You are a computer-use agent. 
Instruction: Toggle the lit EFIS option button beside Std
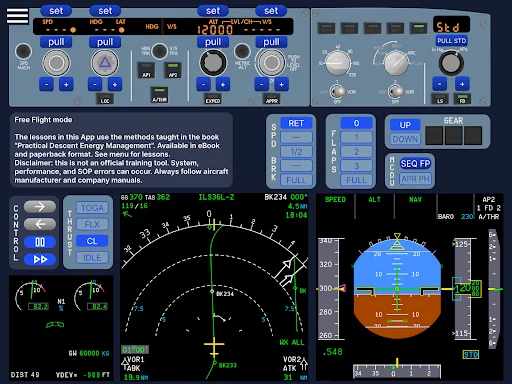click(x=418, y=28)
